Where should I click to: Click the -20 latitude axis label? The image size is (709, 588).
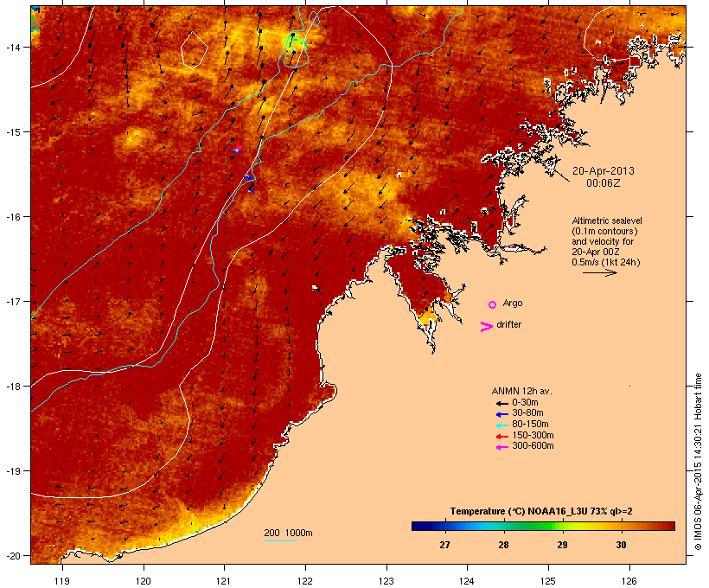(13, 556)
